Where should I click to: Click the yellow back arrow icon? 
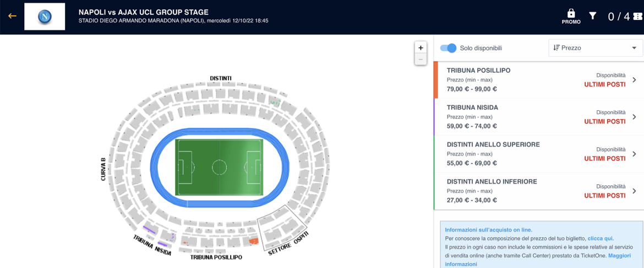[12, 16]
